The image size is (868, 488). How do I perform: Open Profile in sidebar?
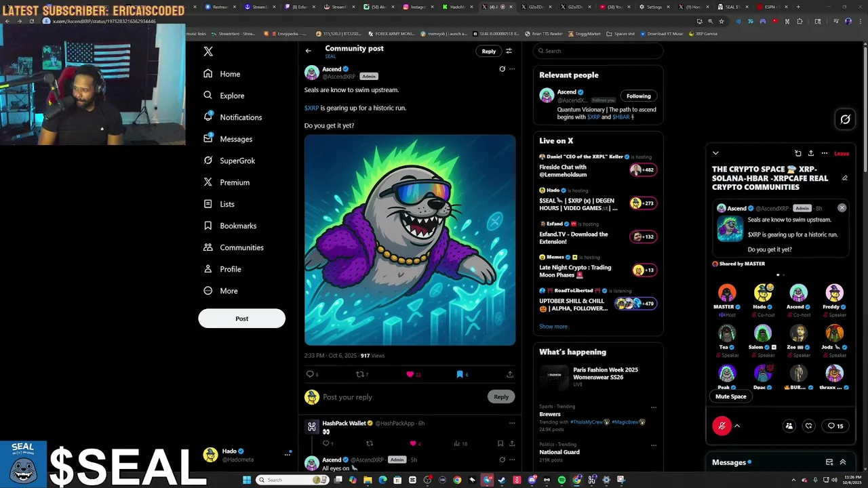pyautogui.click(x=222, y=269)
